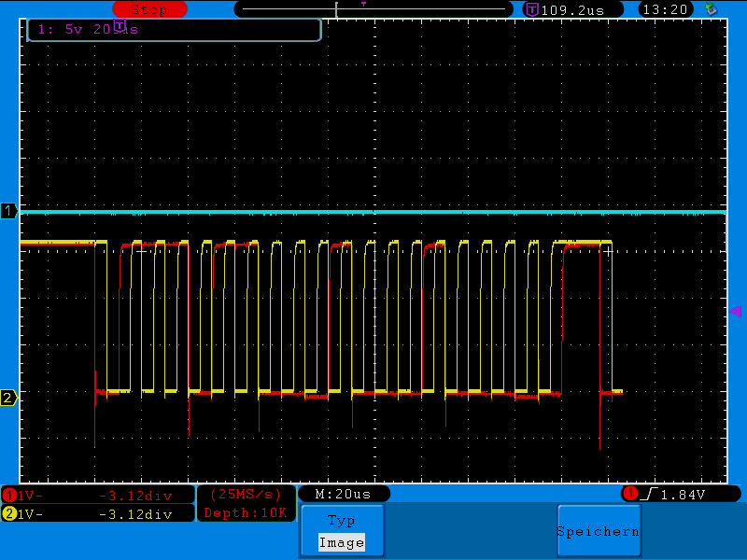747x560 pixels.
Task: Click the waveform memory position bar at top
Action: pos(373,9)
